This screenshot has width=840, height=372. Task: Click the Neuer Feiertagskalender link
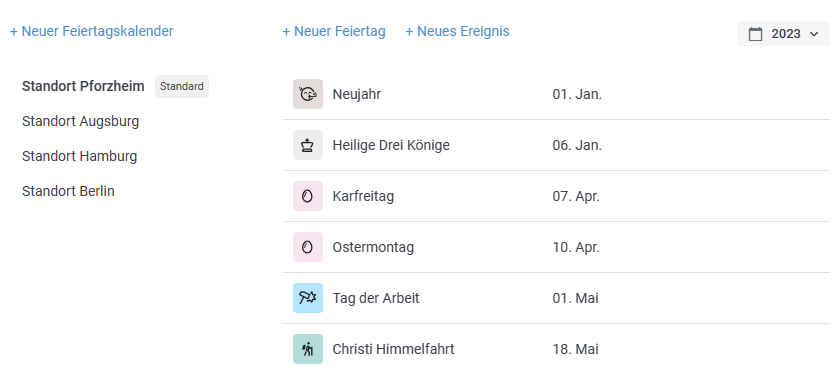[92, 31]
